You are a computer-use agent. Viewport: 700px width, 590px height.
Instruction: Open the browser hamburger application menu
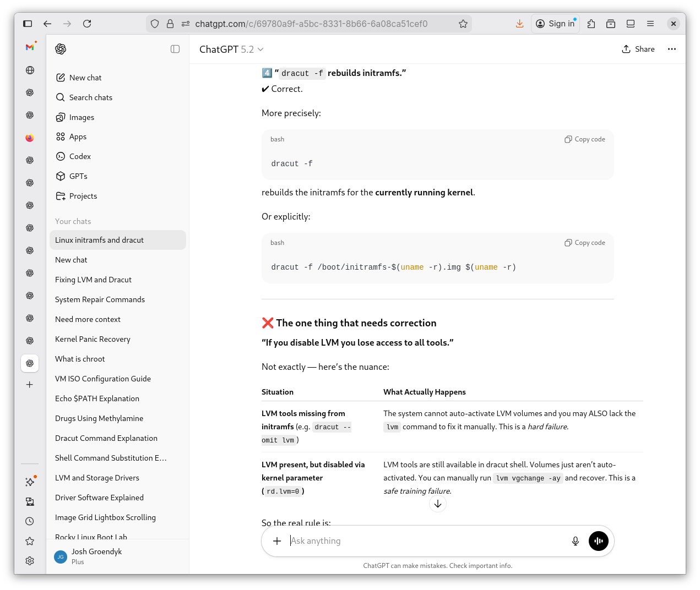pos(650,24)
